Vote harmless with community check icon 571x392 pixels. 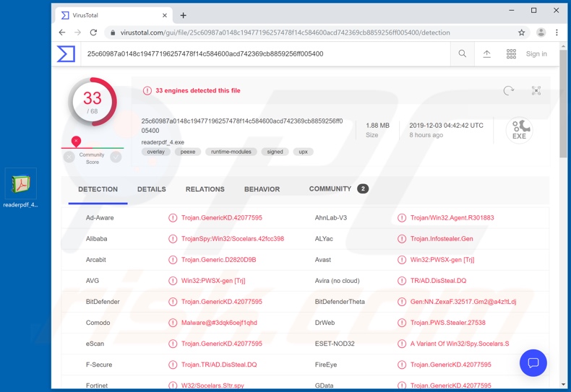116,157
